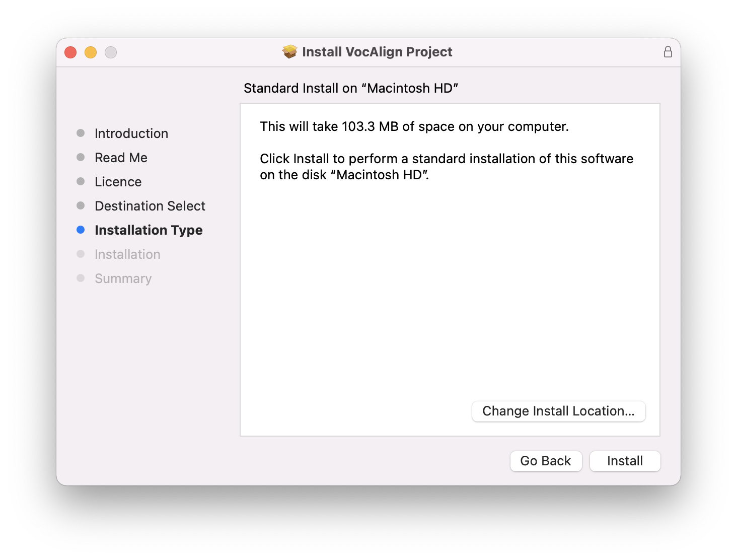737x560 pixels.
Task: Click the blue bullet beside Installation Type
Action: [81, 230]
